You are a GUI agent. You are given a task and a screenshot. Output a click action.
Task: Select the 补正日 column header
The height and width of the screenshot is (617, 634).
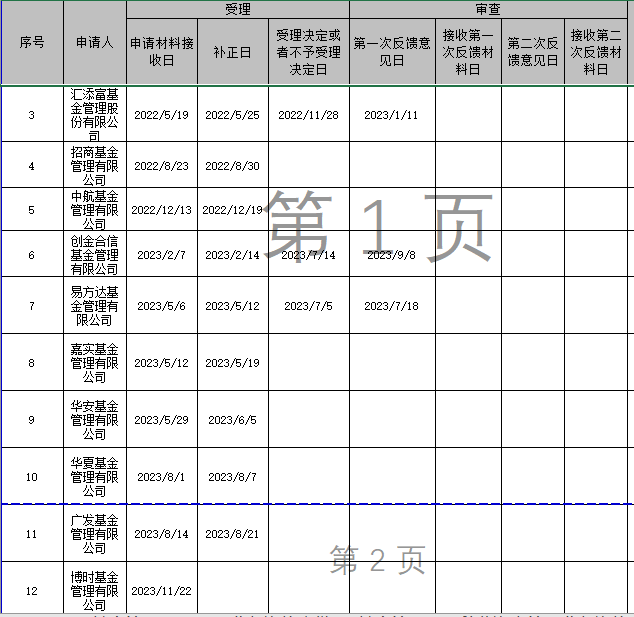[232, 52]
